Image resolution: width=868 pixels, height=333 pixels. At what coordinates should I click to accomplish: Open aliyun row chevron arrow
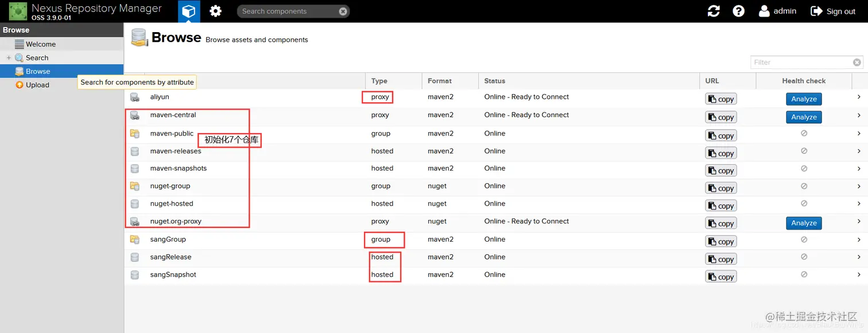point(859,97)
